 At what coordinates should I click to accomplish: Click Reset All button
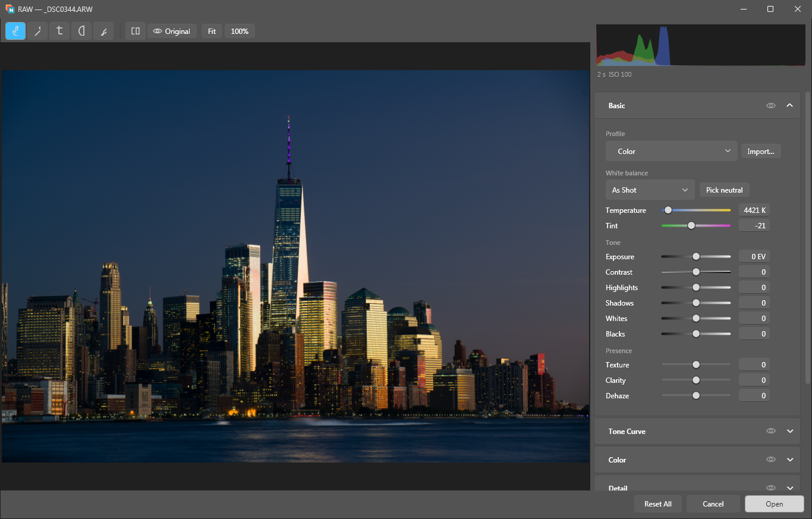click(658, 504)
